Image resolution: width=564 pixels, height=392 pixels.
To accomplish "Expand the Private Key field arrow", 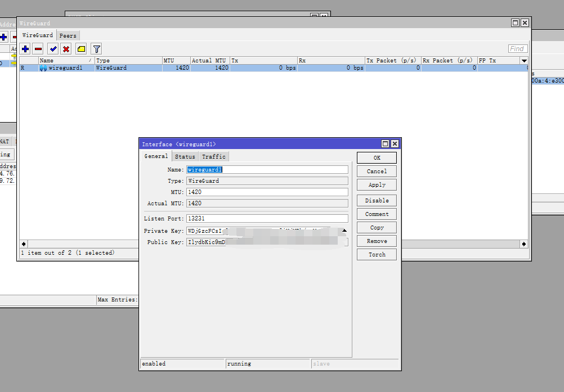I will (344, 231).
